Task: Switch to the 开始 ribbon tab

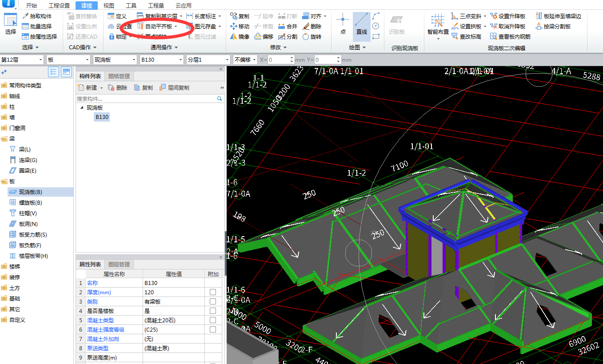Action: pos(31,6)
